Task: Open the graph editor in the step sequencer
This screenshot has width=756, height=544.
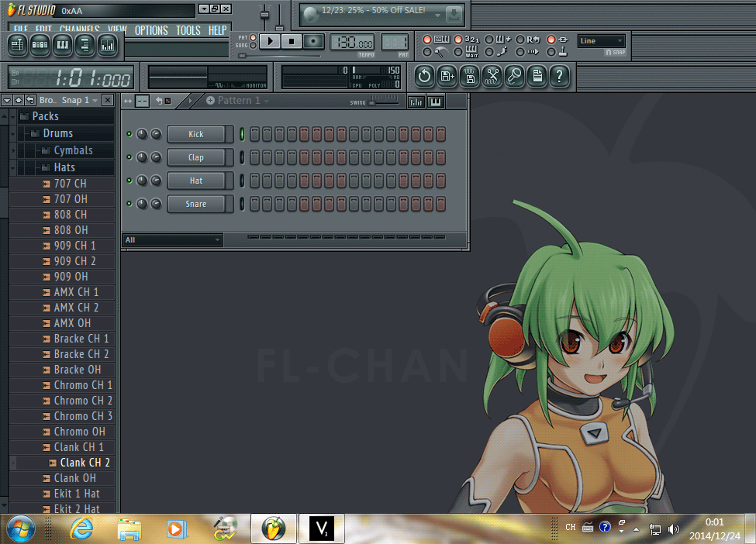Action: tap(416, 102)
